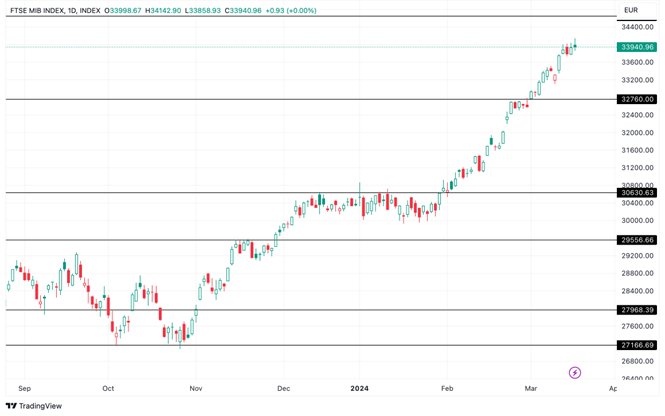Click the 27600.00 price axis label
Screen dimensions: 665x416
click(637, 326)
